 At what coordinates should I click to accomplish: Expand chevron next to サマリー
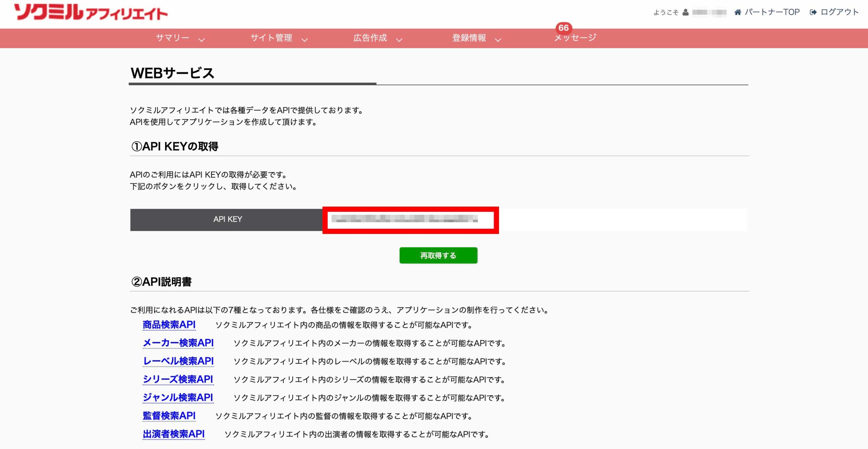pyautogui.click(x=201, y=40)
